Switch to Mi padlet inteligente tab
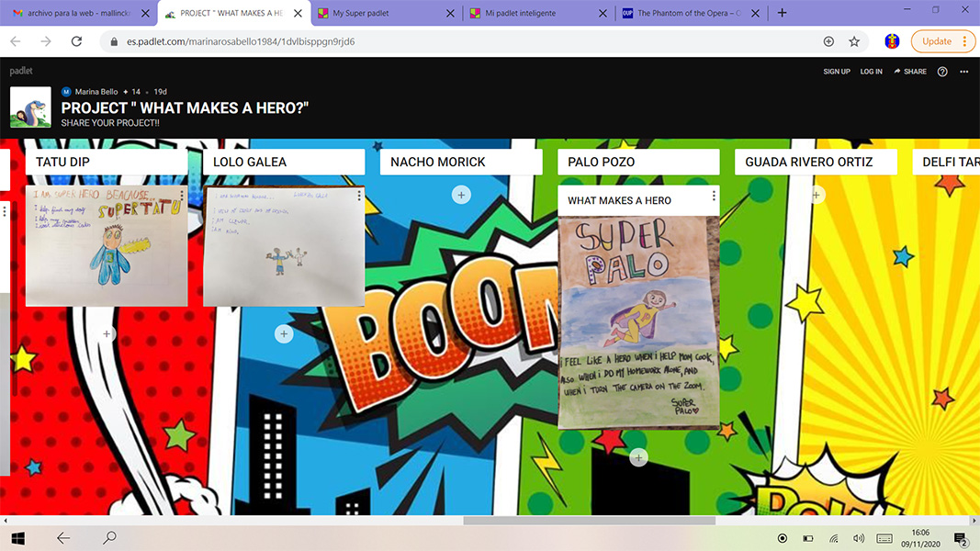 537,14
